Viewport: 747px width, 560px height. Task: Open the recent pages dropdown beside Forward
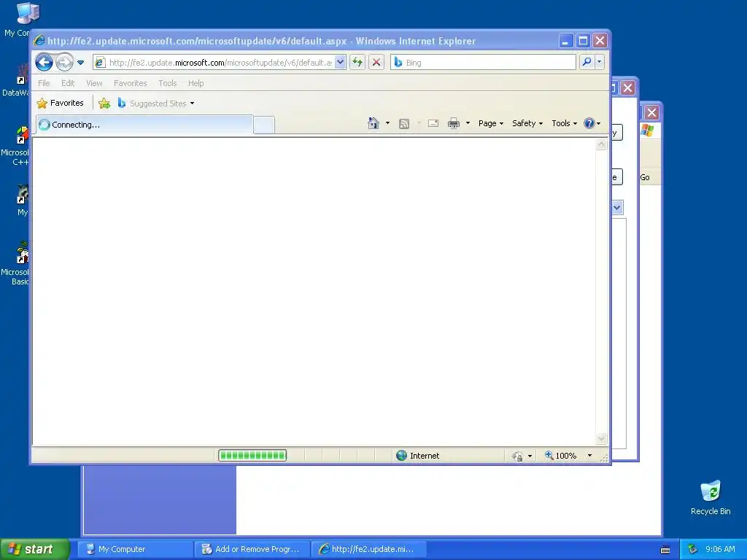click(80, 63)
